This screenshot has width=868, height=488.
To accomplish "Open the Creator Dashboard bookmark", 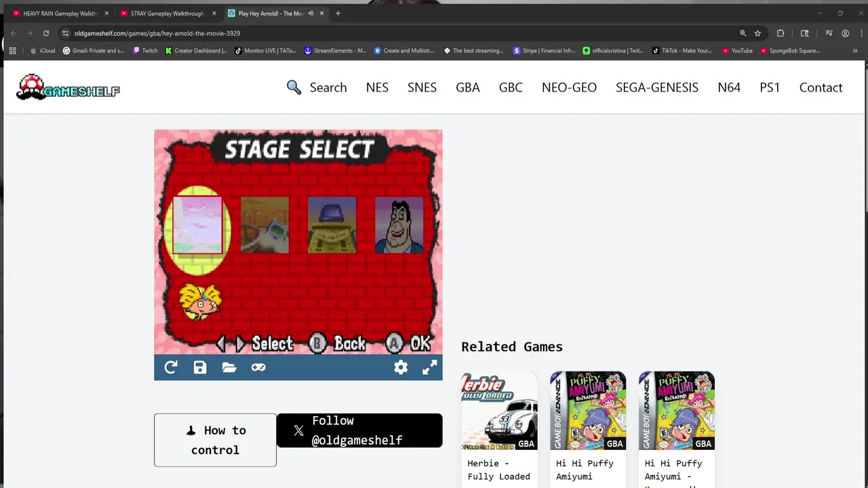I will [x=197, y=51].
